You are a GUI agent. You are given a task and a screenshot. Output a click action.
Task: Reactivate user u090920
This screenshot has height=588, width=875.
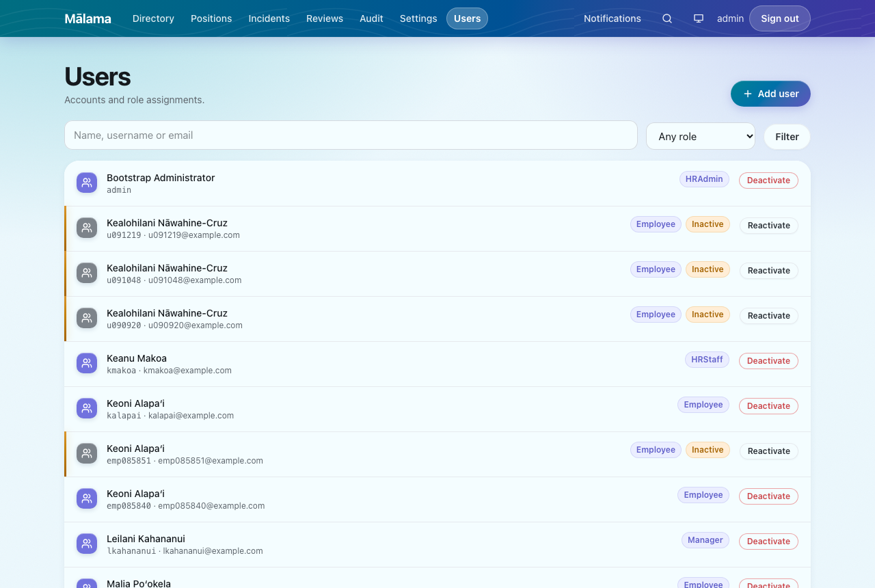(x=769, y=316)
